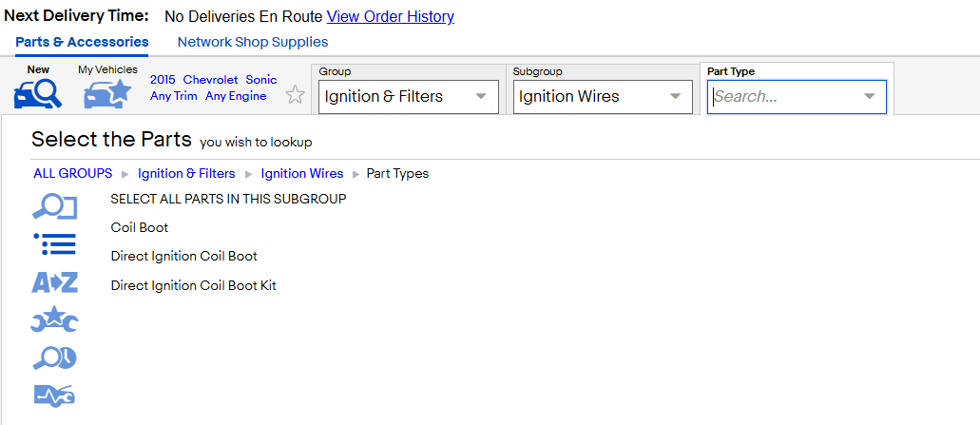
Task: Select the car diagnostics pulse icon
Action: point(54,396)
